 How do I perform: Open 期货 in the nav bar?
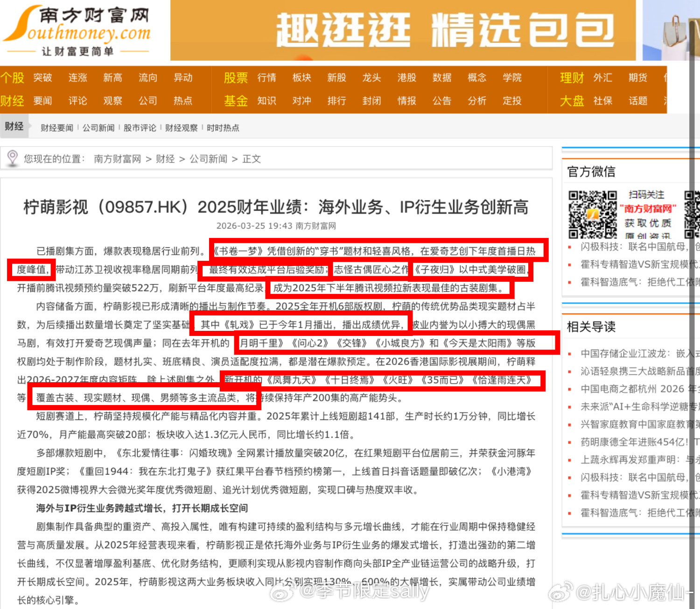point(637,77)
